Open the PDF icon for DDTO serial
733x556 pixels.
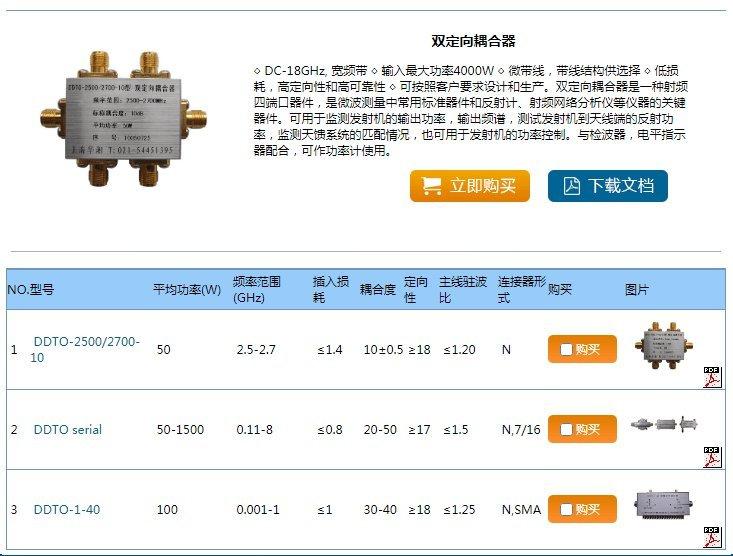coord(712,456)
